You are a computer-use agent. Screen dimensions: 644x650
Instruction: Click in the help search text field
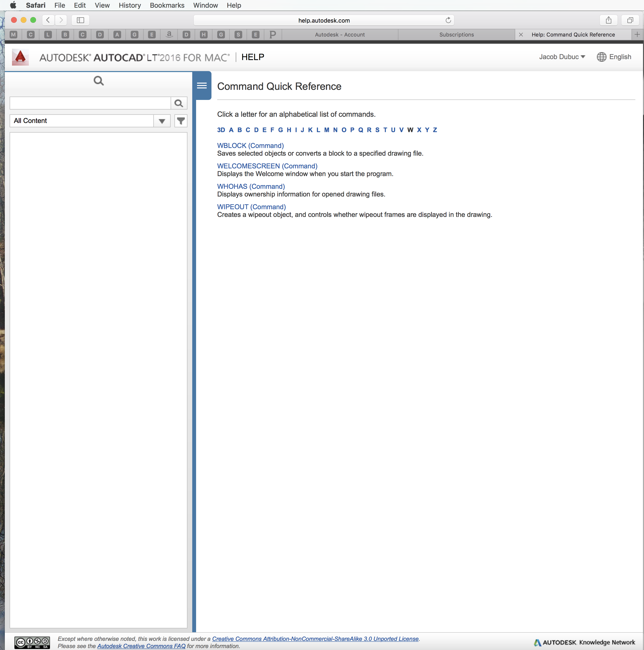(90, 103)
